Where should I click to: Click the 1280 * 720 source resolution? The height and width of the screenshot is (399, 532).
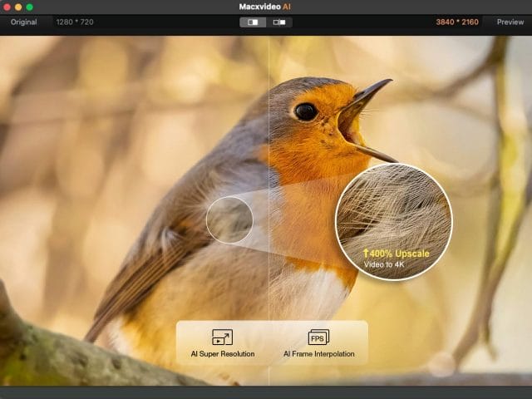click(x=75, y=22)
